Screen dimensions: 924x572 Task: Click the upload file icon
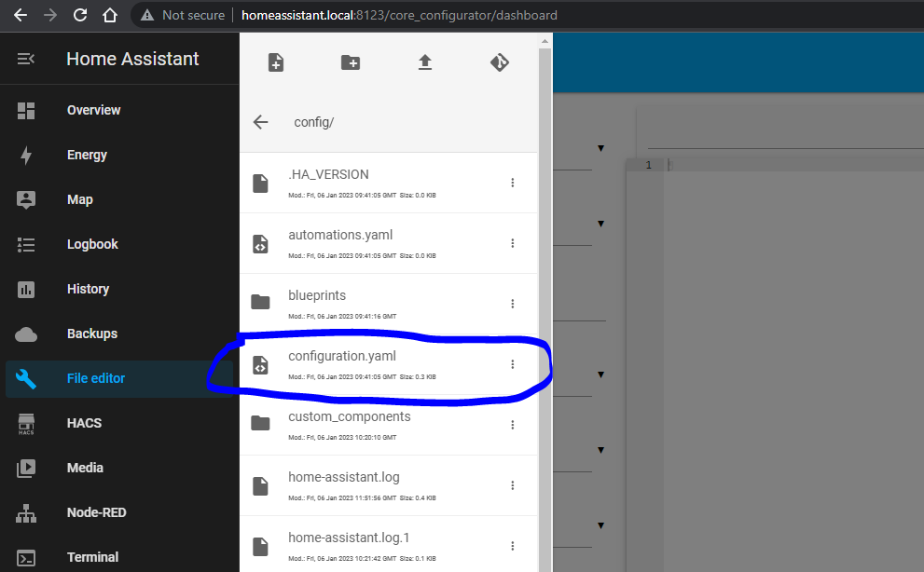(425, 62)
